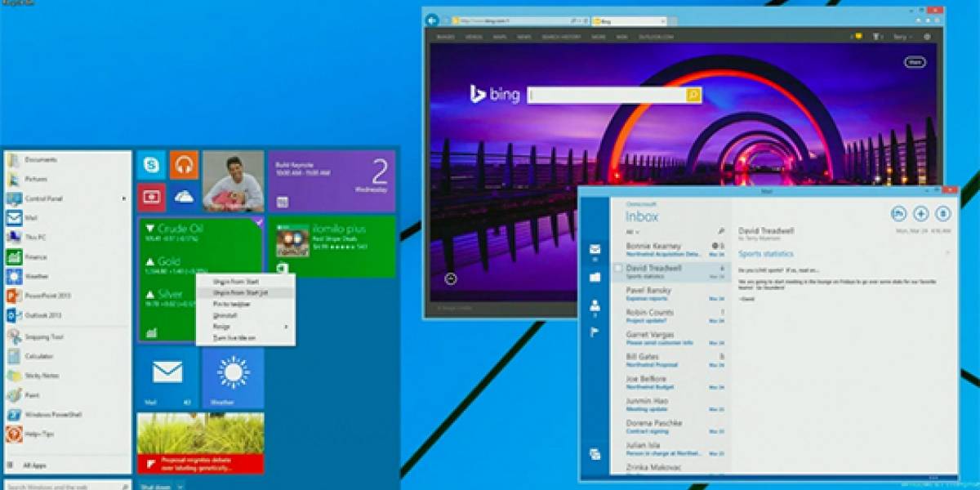Open the orange Music headphones tile
Screen dimensions: 980x490
point(184,165)
